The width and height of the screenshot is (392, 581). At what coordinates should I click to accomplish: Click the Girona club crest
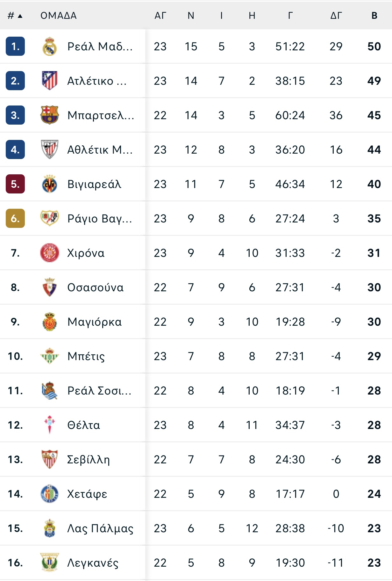click(50, 253)
